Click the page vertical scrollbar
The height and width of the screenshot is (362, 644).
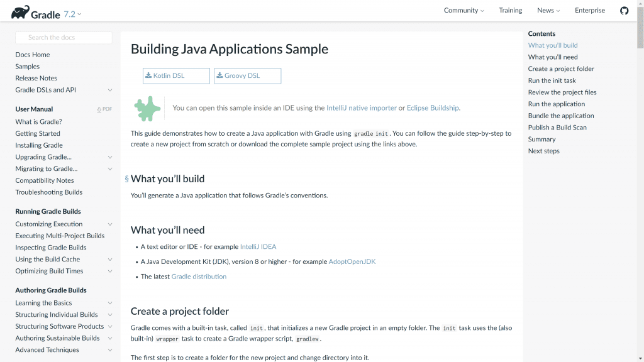click(x=640, y=189)
